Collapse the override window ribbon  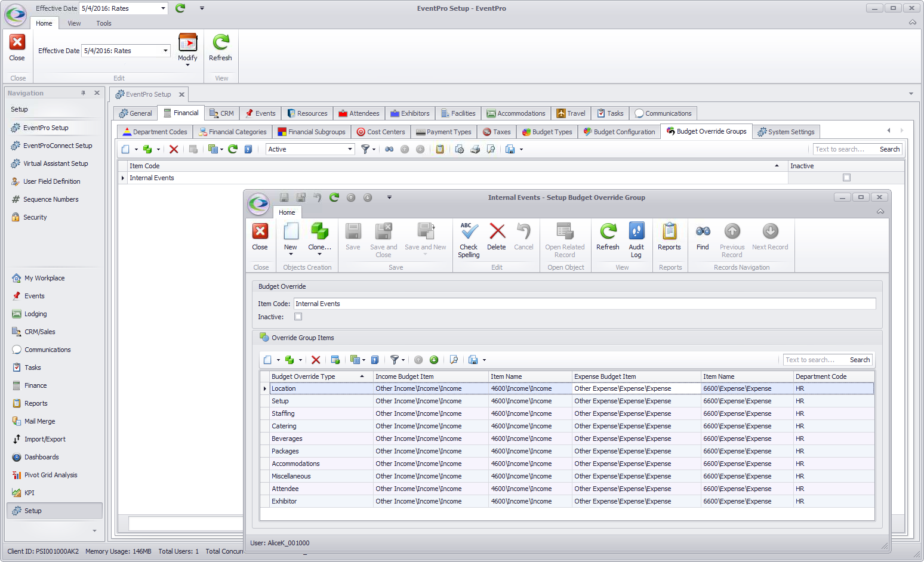click(880, 212)
